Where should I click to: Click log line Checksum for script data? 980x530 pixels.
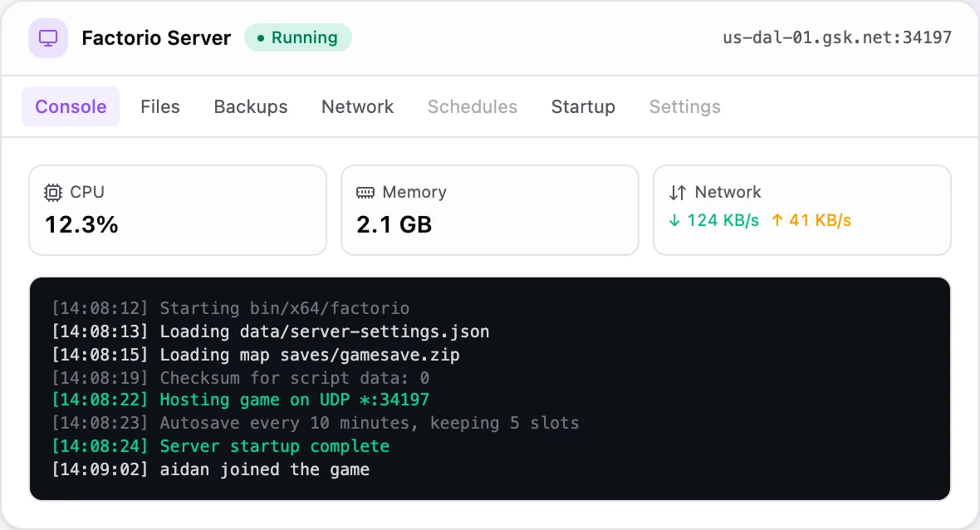pos(241,377)
